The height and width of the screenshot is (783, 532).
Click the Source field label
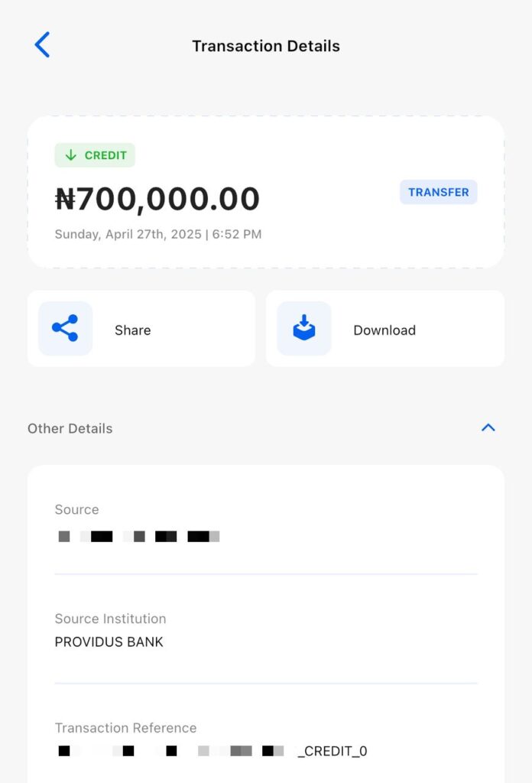click(76, 510)
